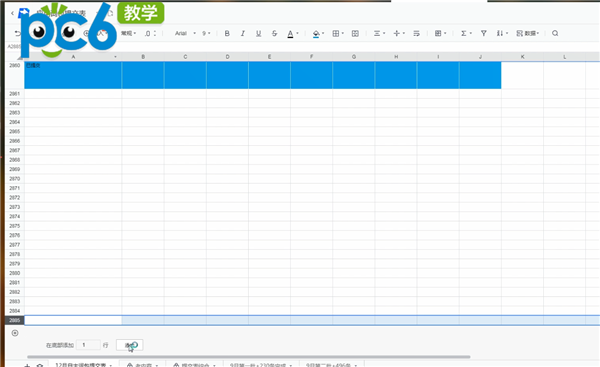The width and height of the screenshot is (600, 367).
Task: Open Arial font family dropdown
Action: pos(185,33)
